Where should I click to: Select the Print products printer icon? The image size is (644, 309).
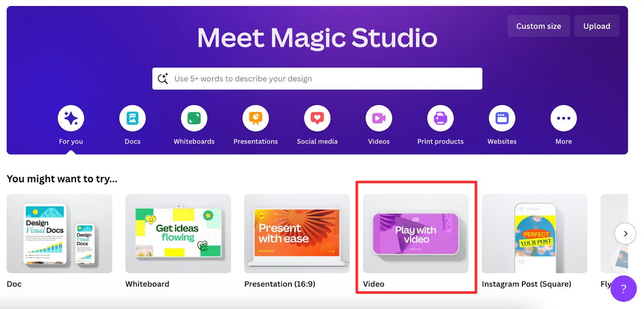click(x=440, y=118)
